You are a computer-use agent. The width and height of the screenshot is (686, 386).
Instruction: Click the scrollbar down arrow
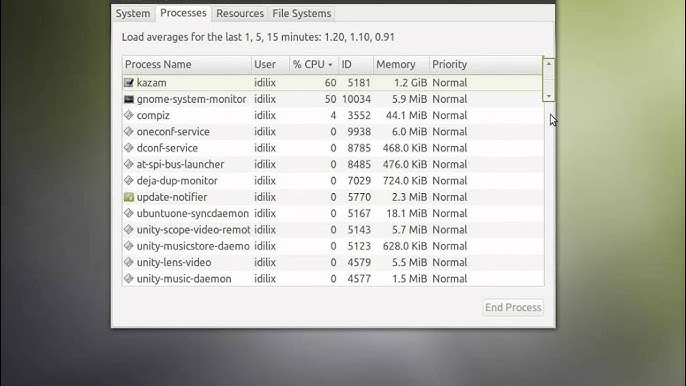tap(549, 96)
